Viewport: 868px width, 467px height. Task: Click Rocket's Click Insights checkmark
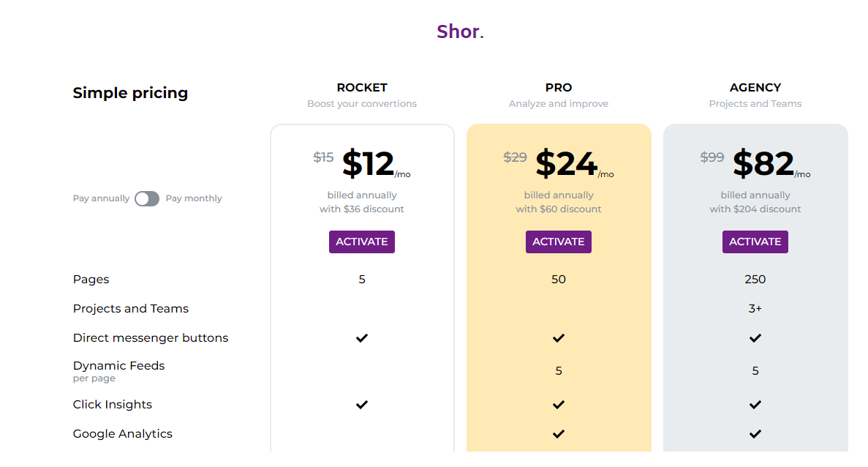[x=362, y=405]
